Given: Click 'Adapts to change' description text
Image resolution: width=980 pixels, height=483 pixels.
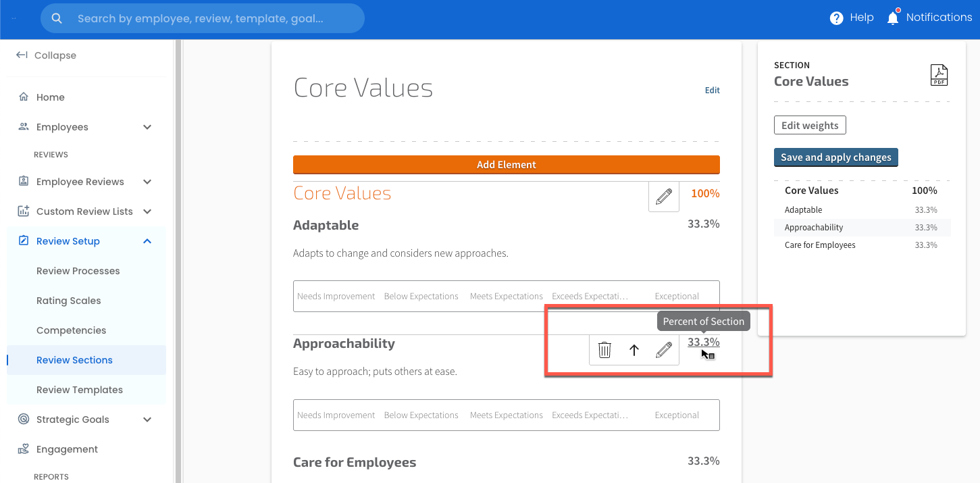Looking at the screenshot, I should (401, 253).
